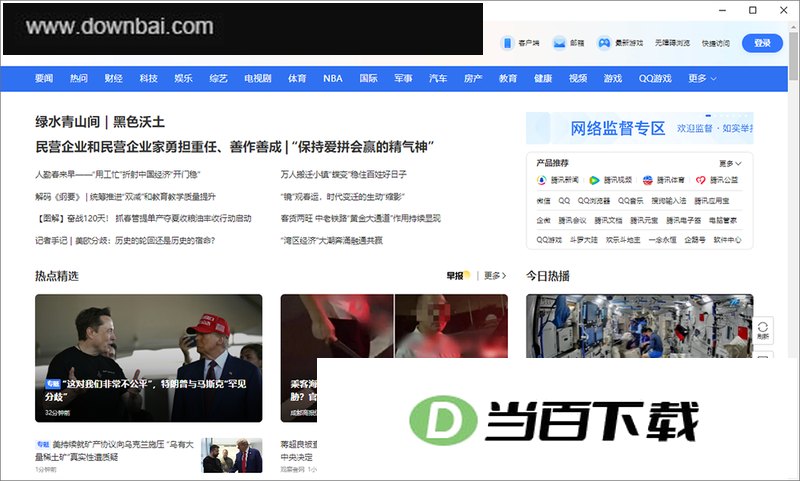Open the 电视剧 channel
The image size is (800, 481).
[x=258, y=79]
